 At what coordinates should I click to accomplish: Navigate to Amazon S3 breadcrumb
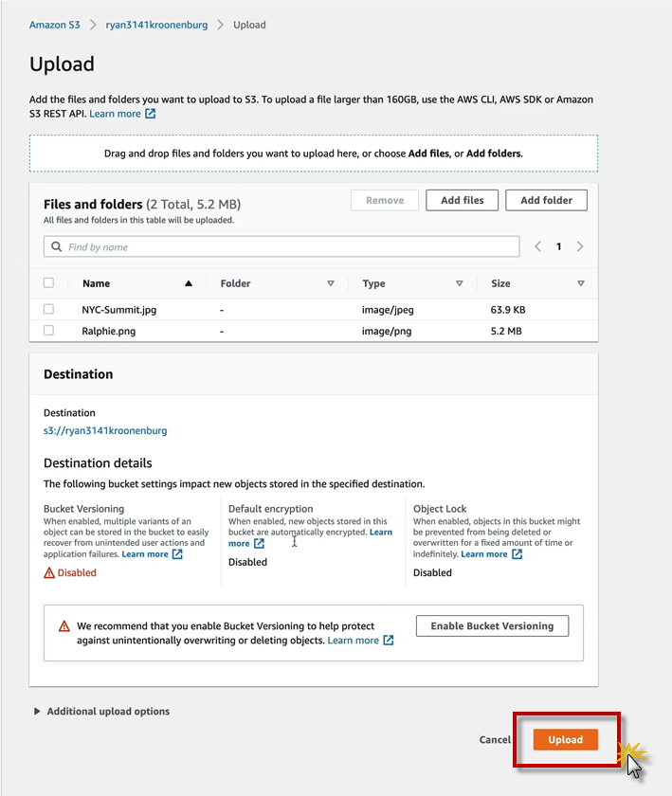point(55,25)
